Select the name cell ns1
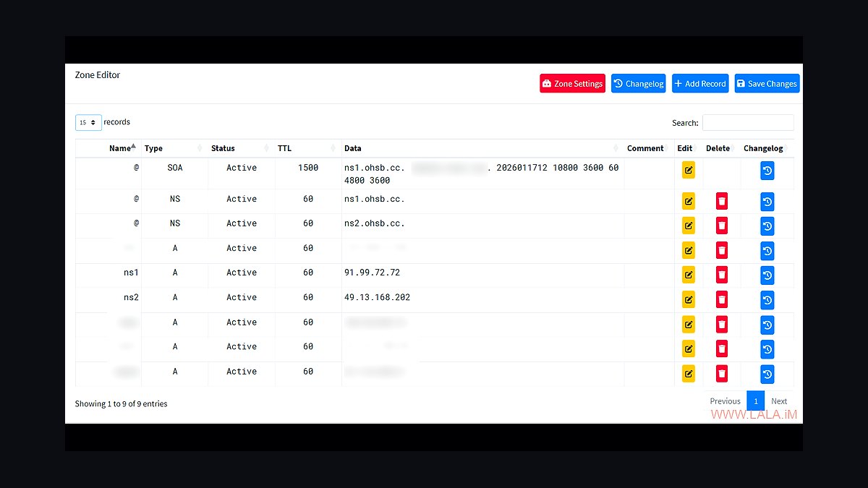This screenshot has height=488, width=868. [x=131, y=273]
